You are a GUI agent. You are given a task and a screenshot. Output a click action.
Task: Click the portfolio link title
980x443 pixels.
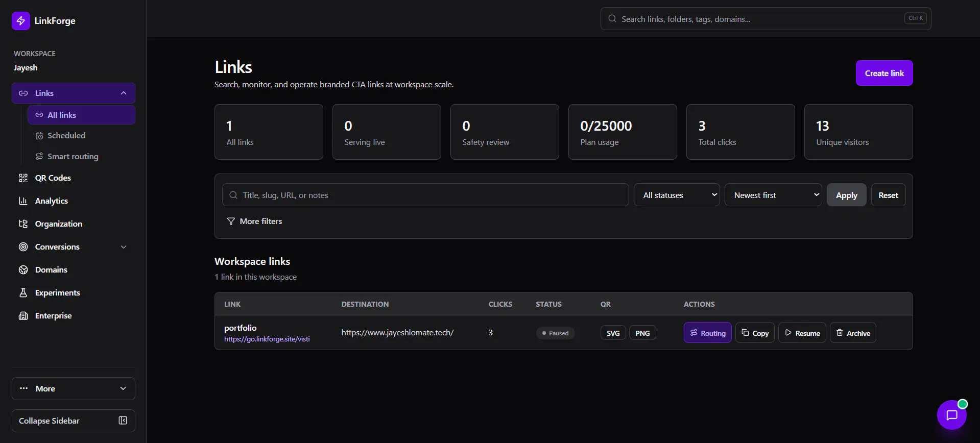pyautogui.click(x=240, y=328)
